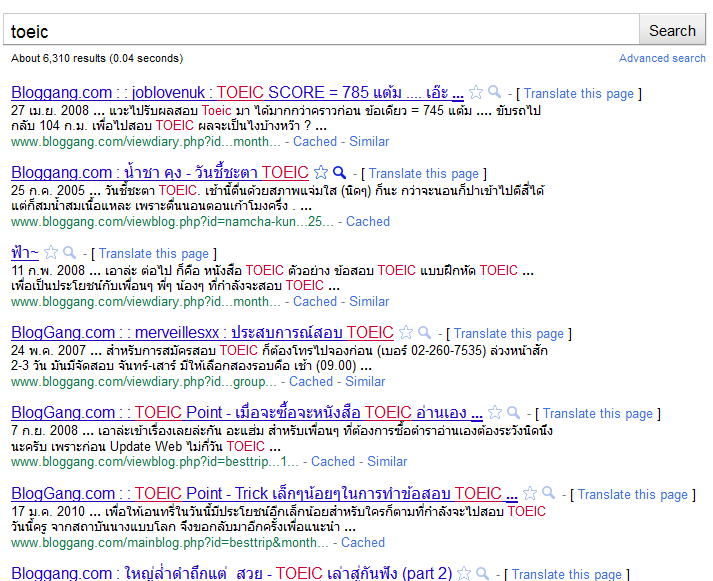This screenshot has width=713, height=581.
Task: View Cached copy of merveillesxx result
Action: tap(311, 381)
